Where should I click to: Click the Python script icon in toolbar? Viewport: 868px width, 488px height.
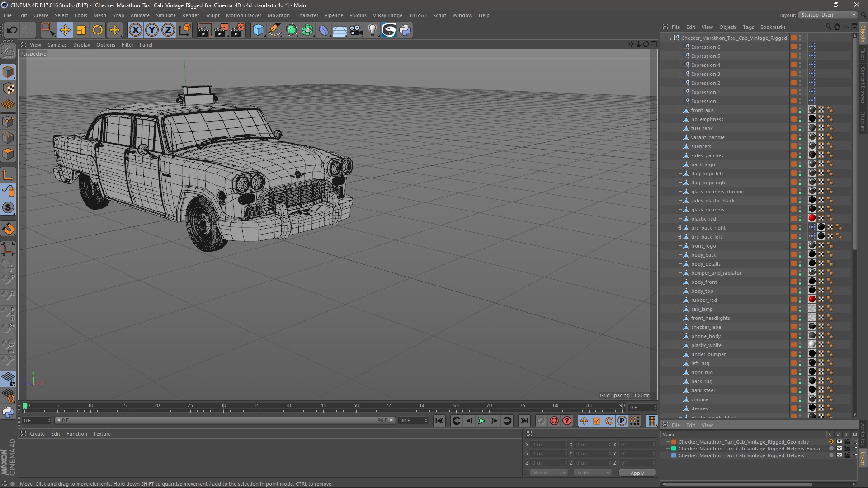coord(405,30)
